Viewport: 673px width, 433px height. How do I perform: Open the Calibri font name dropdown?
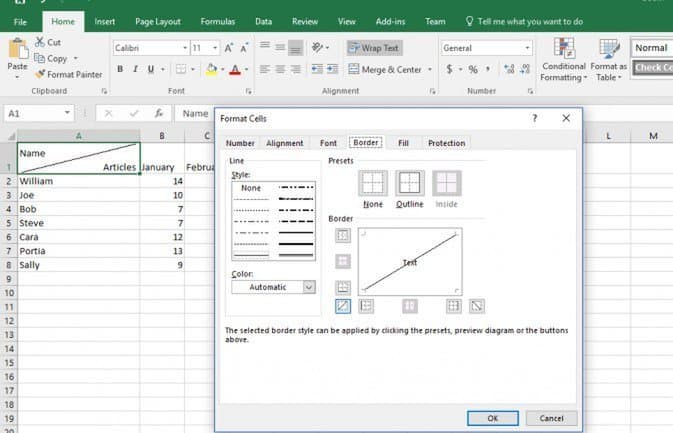click(x=185, y=48)
